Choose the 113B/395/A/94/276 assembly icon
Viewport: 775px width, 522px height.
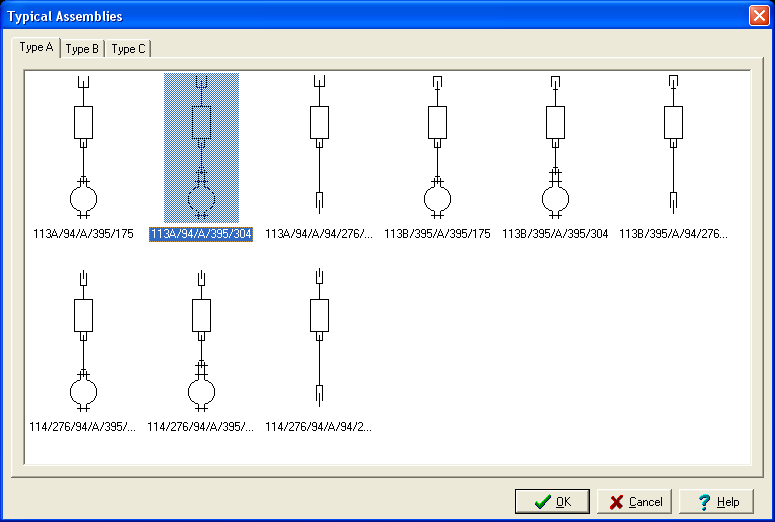pyautogui.click(x=673, y=147)
